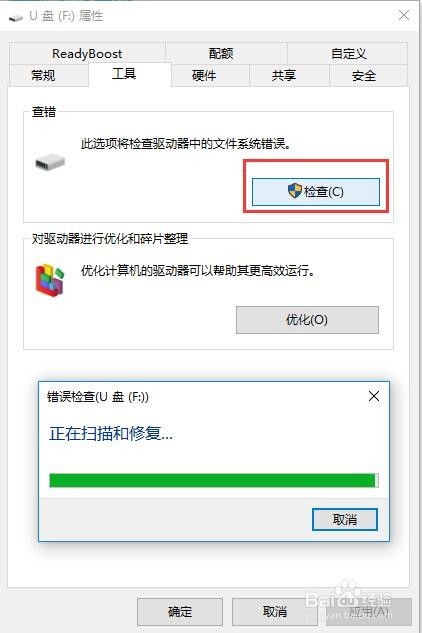This screenshot has height=633, width=422.
Task: Click the 优化(O) optimize button
Action: click(x=307, y=320)
